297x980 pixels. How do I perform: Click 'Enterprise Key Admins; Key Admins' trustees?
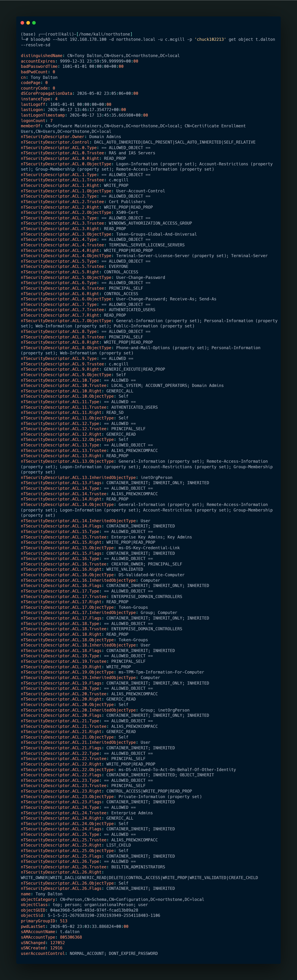[x=152, y=537]
